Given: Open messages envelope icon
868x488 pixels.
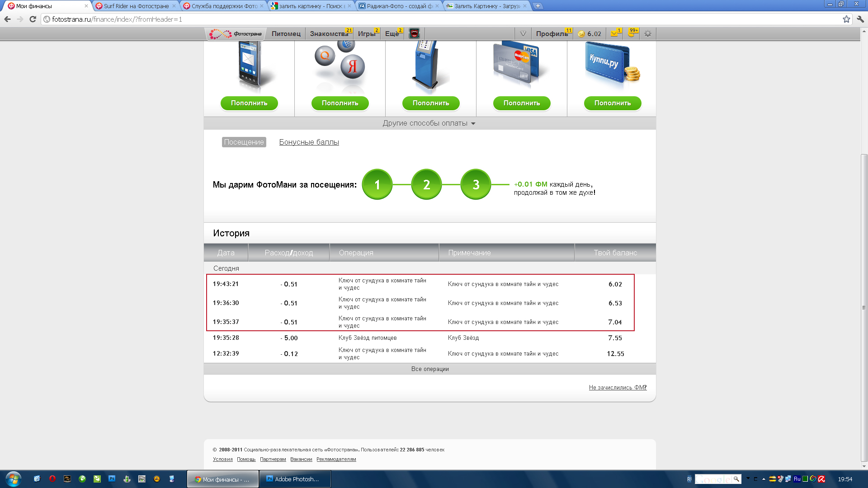Looking at the screenshot, I should point(614,34).
